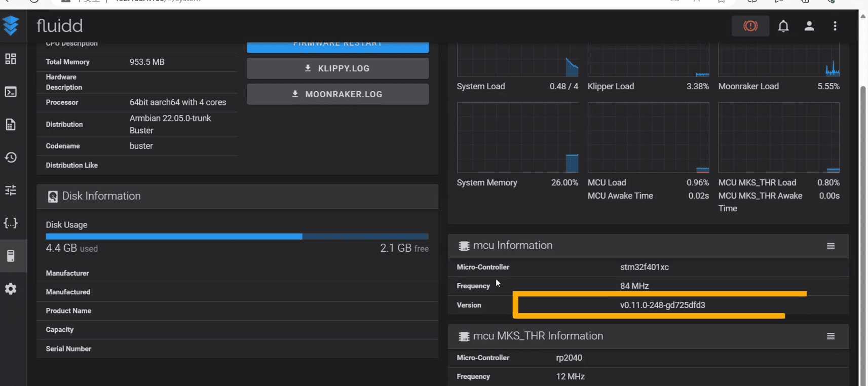Open the Dashboard from the sidebar

point(11,59)
